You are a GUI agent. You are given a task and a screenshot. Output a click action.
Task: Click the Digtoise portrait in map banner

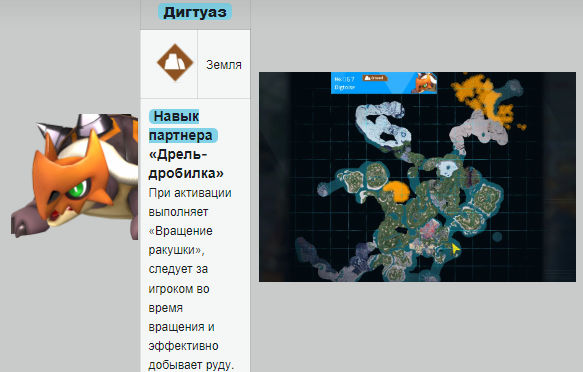[425, 83]
